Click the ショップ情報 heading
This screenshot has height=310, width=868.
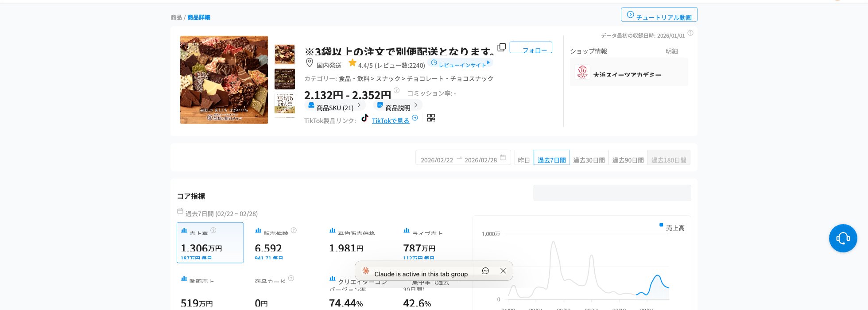[589, 51]
